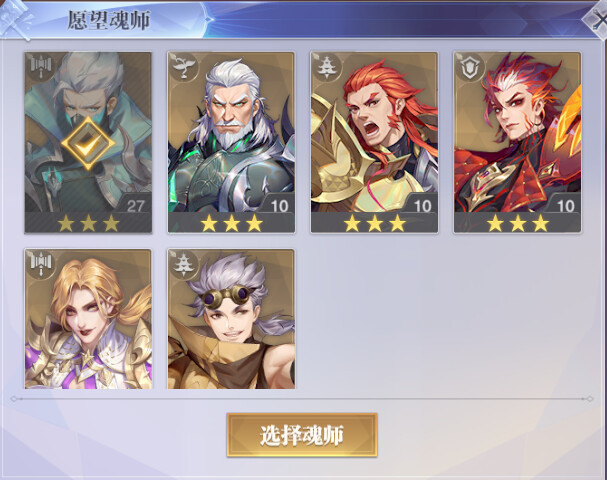Pick the spiky crimson-haired hero card
This screenshot has width=607, height=480.
click(518, 142)
